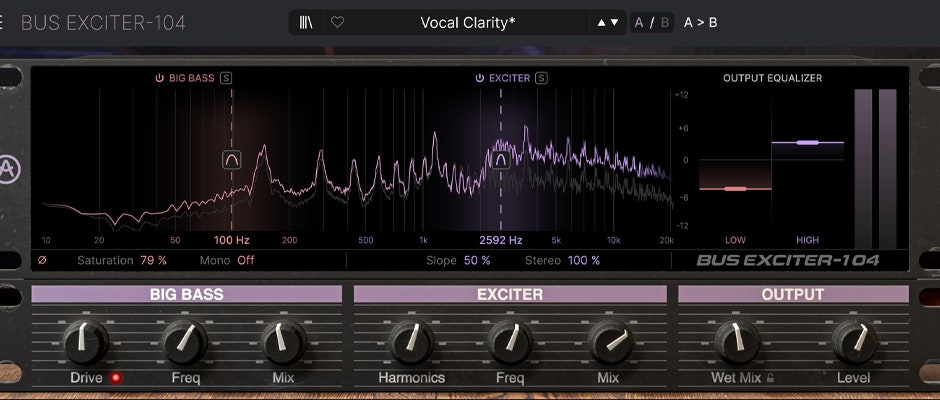Solo the Big Bass band

[226, 78]
